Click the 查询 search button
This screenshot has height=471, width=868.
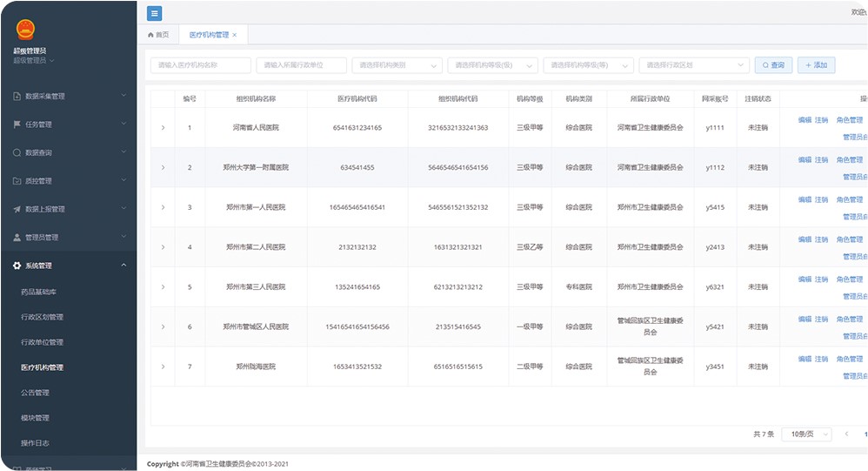click(773, 65)
